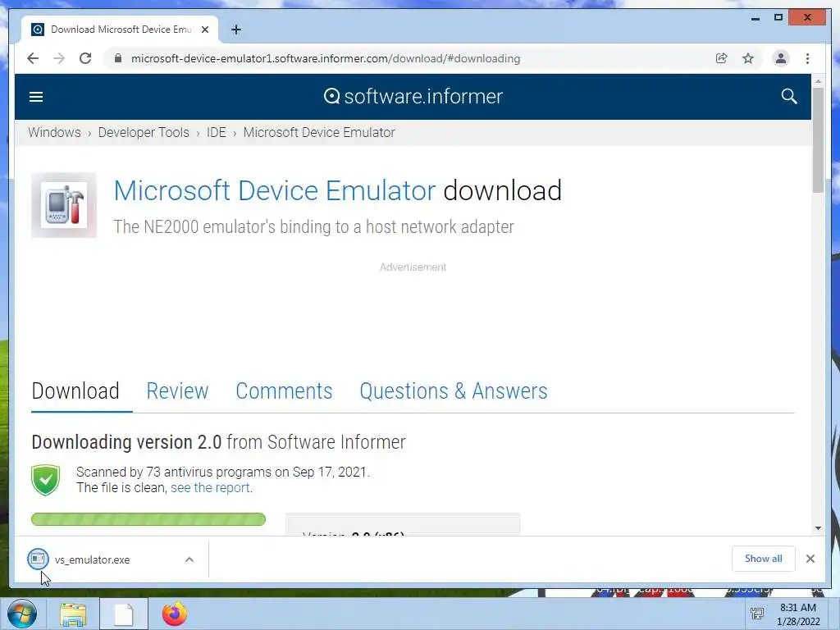840x630 pixels.
Task: Click the network tray icon
Action: click(x=757, y=614)
